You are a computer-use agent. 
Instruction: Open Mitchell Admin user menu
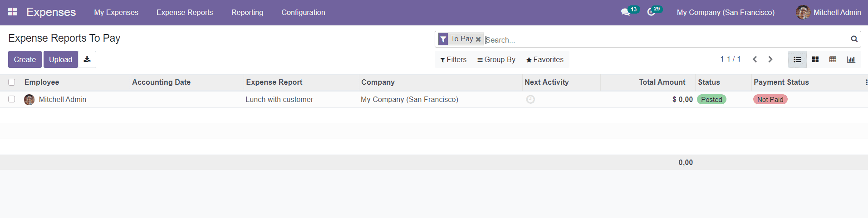828,12
